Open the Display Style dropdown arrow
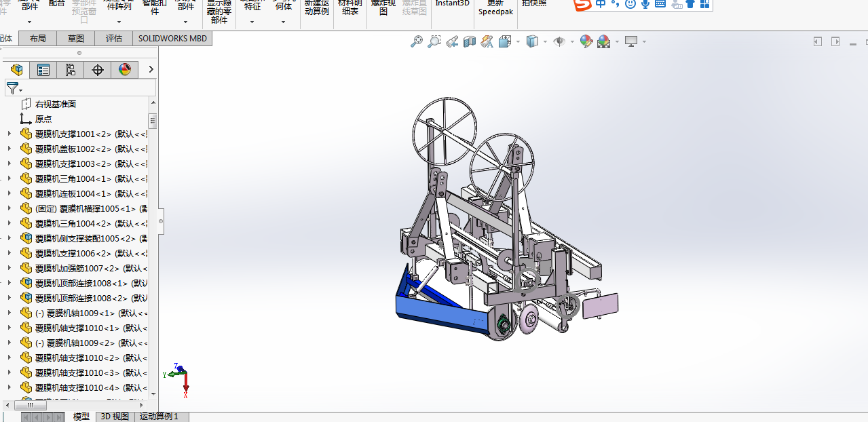The width and height of the screenshot is (868, 422). 545,42
